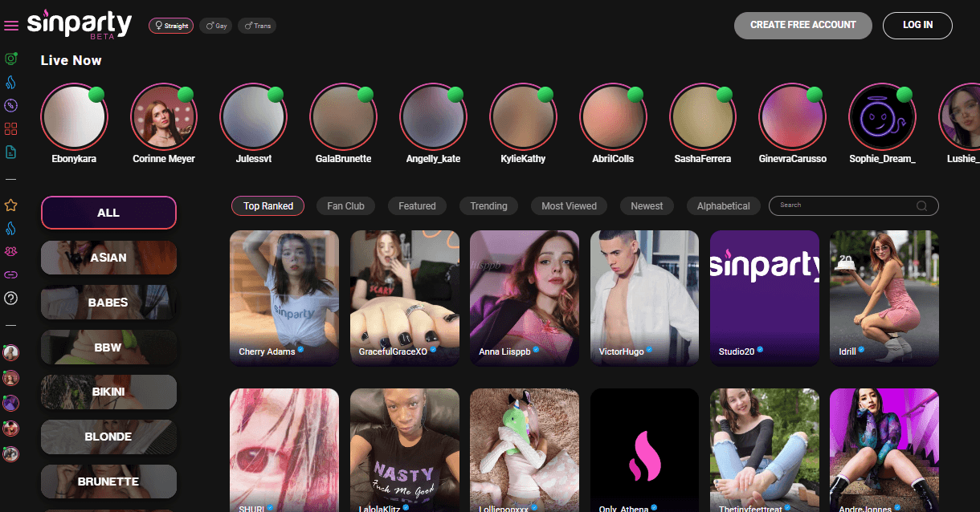The image size is (980, 512).
Task: Switch to the Trending tab
Action: 488,206
